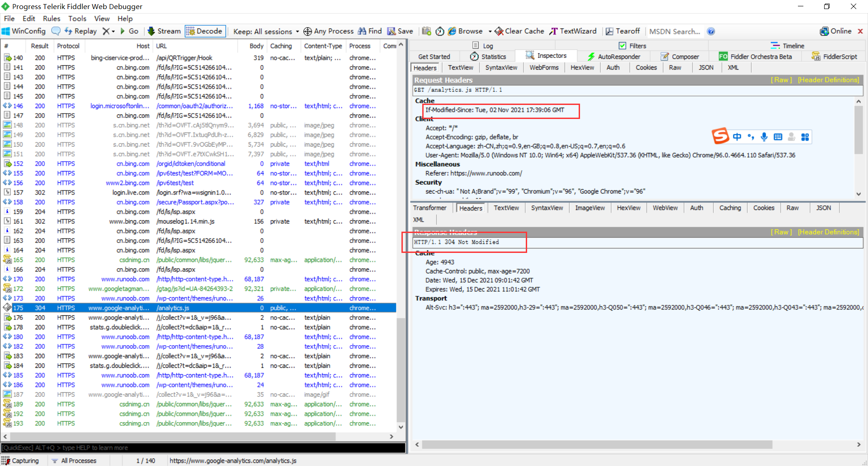Screen dimensions: 868x466
Task: Click the comment speech bubble icon
Action: [56, 31]
